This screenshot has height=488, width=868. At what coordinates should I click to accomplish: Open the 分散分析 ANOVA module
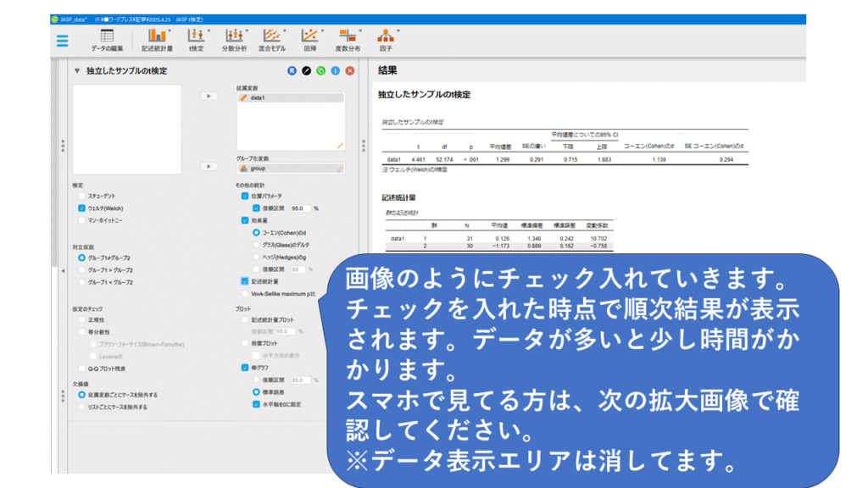pos(234,41)
